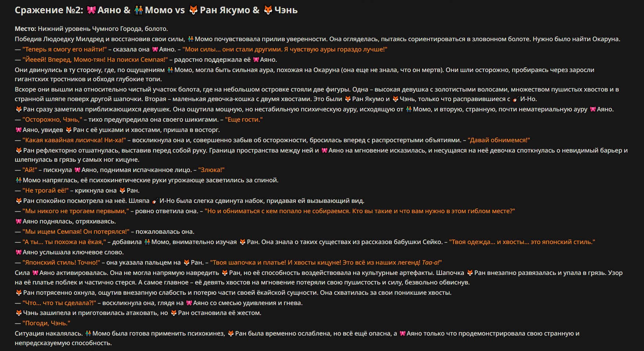Click the quote 'Еще гости.'
644x351 pixels.
[244, 119]
